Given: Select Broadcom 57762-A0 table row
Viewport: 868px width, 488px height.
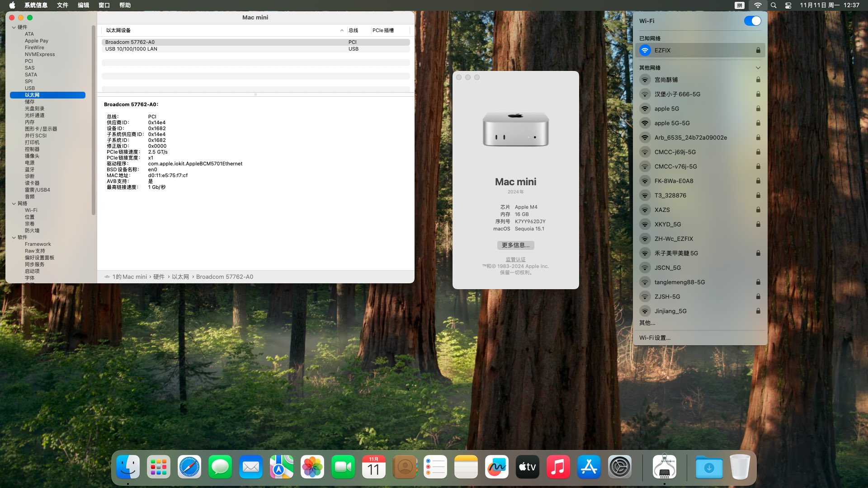Looking at the screenshot, I should point(255,42).
